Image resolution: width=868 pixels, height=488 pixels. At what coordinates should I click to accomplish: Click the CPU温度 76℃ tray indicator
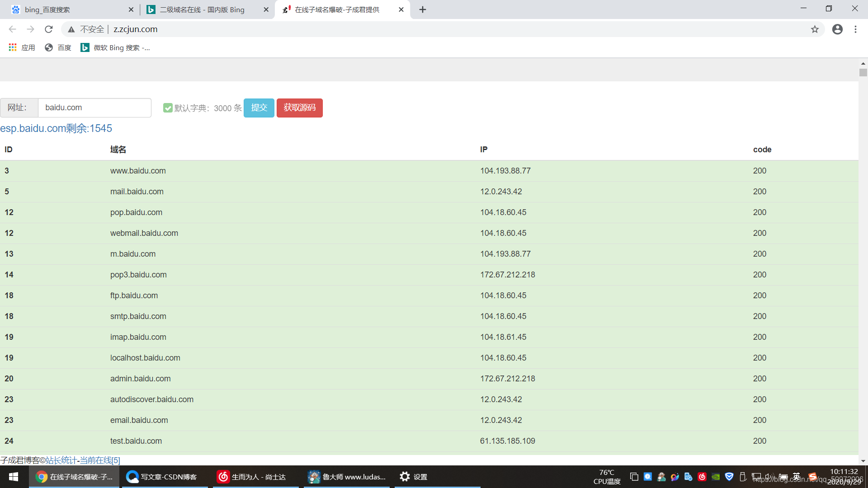(607, 477)
